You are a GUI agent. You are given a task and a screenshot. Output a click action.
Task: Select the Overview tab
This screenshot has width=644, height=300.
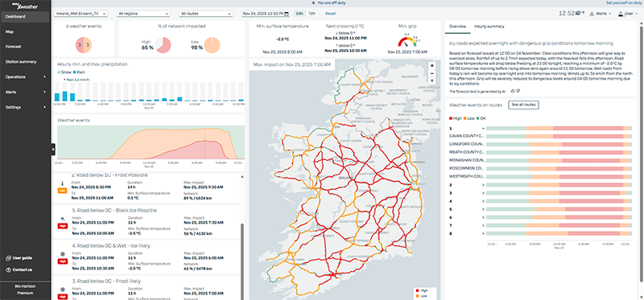pos(457,27)
